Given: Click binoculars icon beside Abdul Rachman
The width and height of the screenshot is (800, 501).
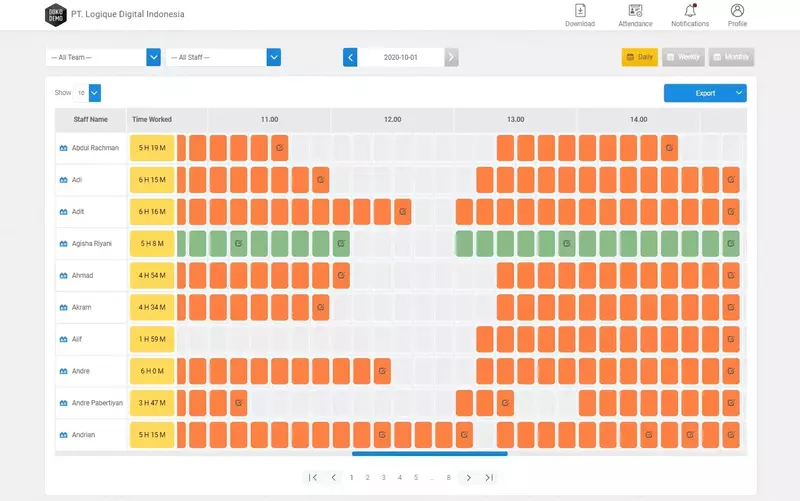Looking at the screenshot, I should click(x=63, y=148).
